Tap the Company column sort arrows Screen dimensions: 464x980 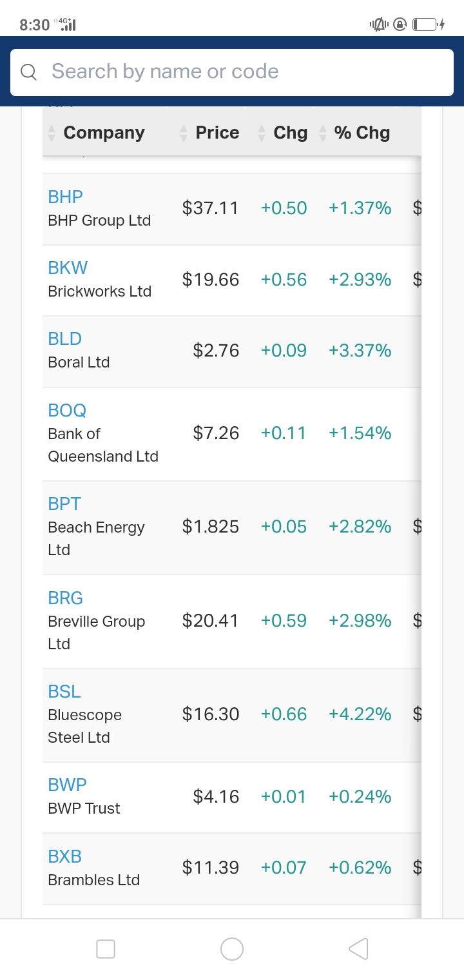(x=52, y=133)
